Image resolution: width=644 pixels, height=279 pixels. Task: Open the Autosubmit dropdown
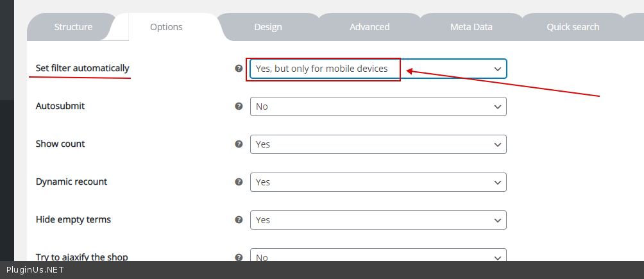pos(378,106)
